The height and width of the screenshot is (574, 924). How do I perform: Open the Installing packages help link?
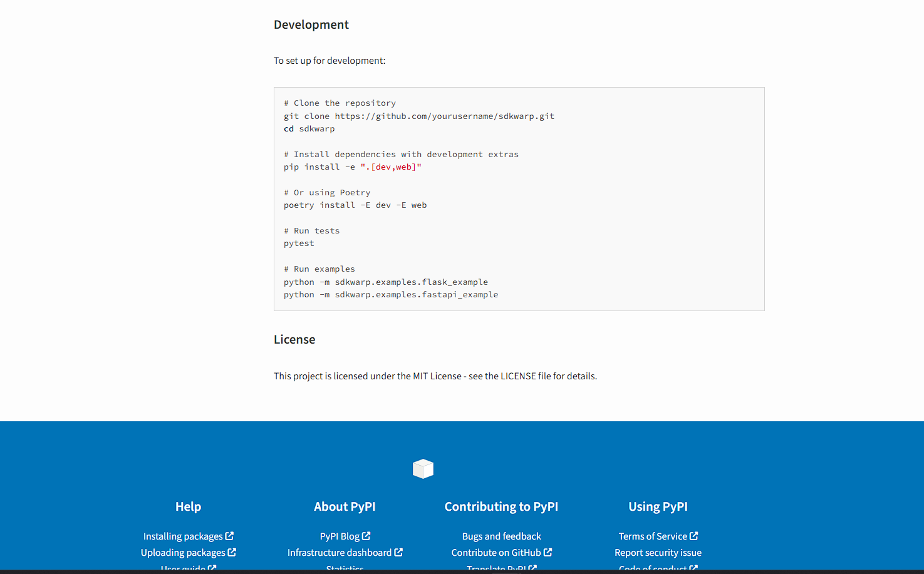click(x=189, y=536)
